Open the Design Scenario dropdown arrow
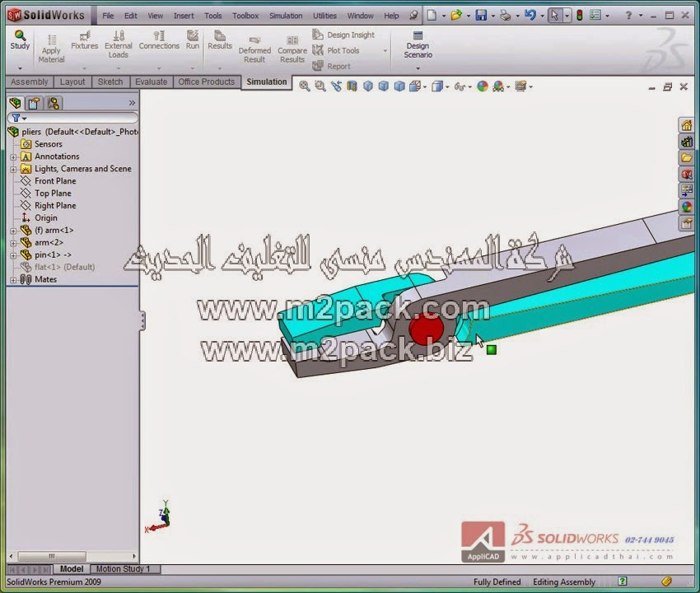Screen dimensions: 700x593 418,68
